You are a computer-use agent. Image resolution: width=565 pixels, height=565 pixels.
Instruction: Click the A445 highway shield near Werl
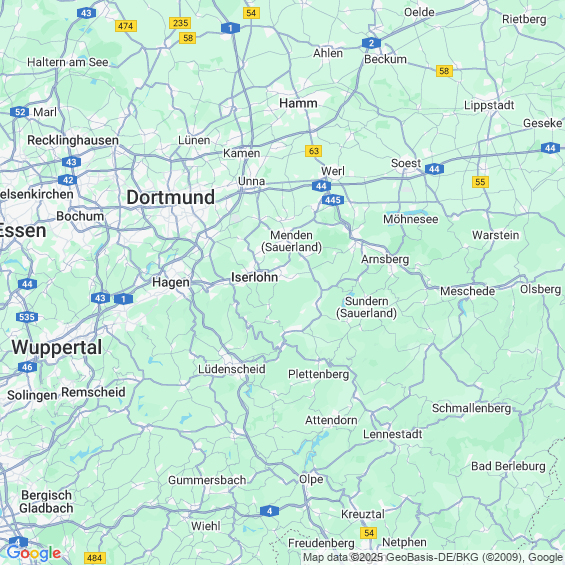(332, 200)
